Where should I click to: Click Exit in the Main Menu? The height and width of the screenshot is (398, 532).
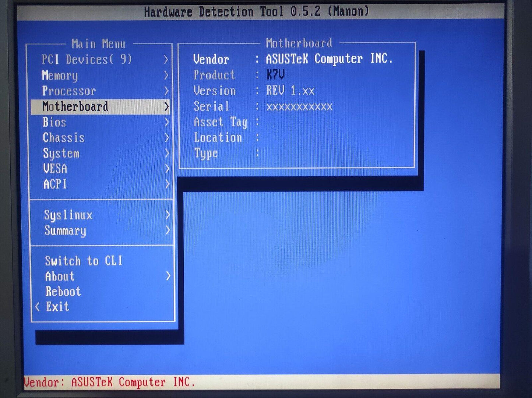point(58,307)
